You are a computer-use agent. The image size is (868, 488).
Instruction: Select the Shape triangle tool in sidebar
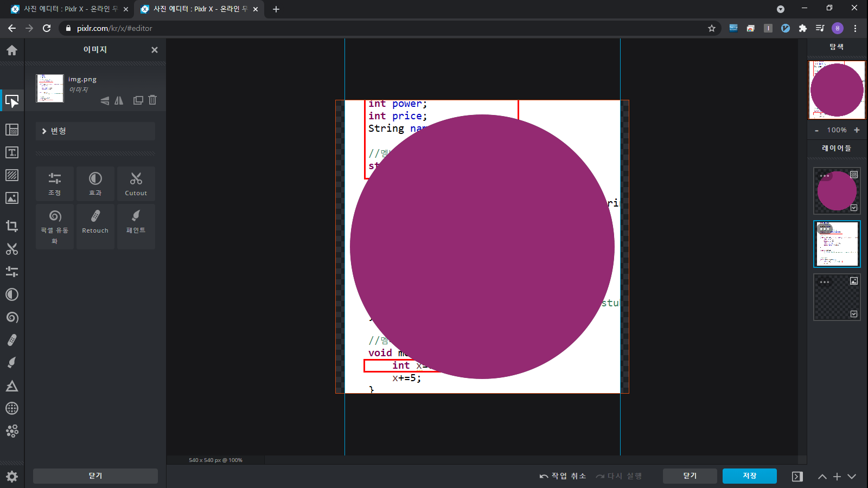12,386
